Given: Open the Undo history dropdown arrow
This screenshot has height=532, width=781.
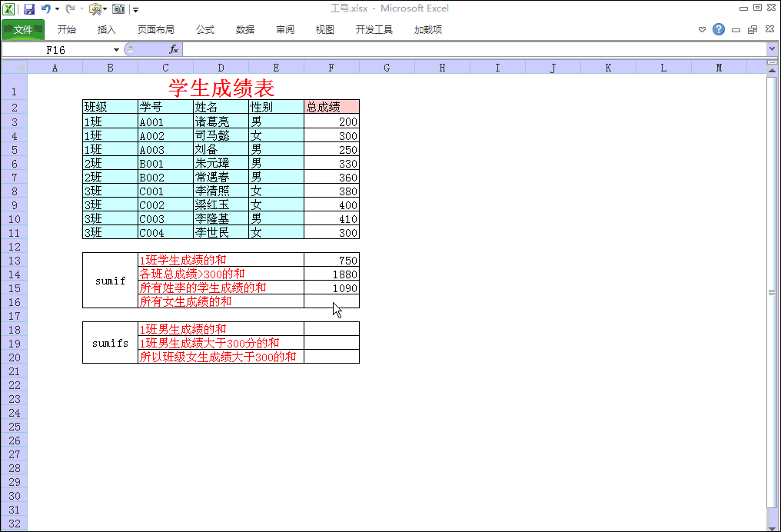Looking at the screenshot, I should (x=58, y=9).
